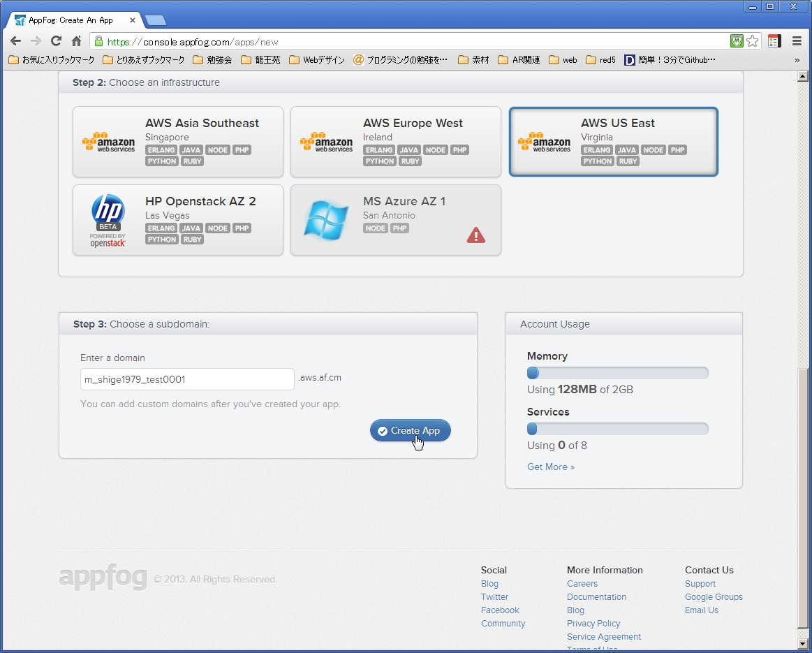Open the Community footer link
Image resolution: width=812 pixels, height=653 pixels.
tap(503, 624)
